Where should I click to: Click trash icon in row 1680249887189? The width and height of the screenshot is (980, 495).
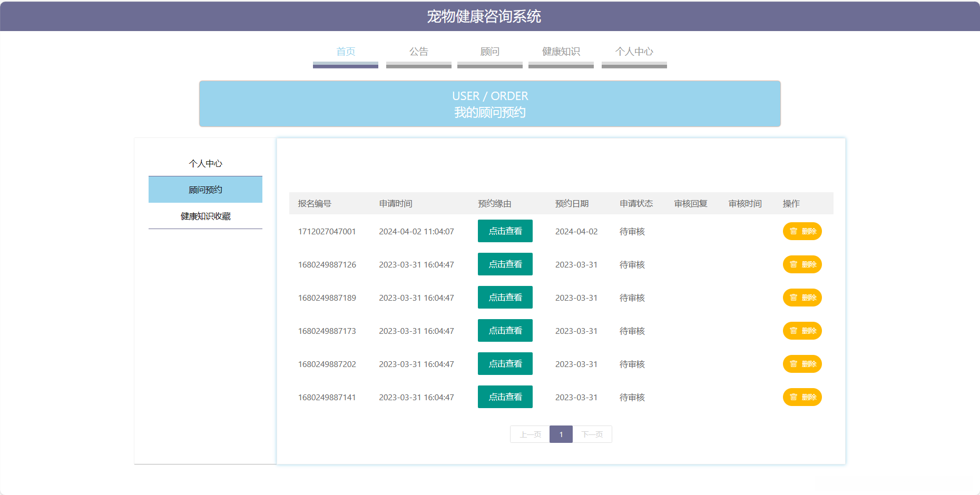(793, 298)
